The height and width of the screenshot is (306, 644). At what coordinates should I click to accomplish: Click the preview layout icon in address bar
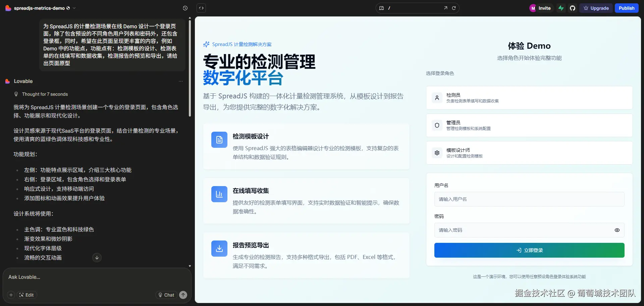[381, 8]
